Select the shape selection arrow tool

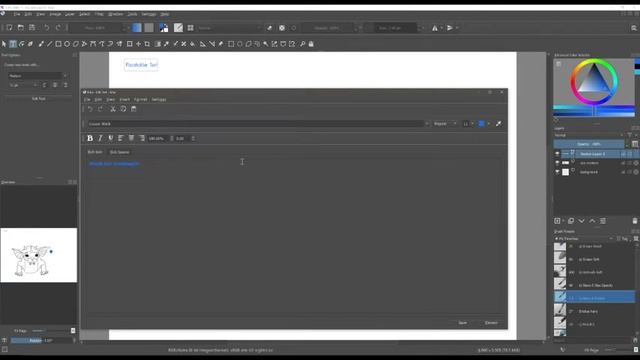pos(4,44)
